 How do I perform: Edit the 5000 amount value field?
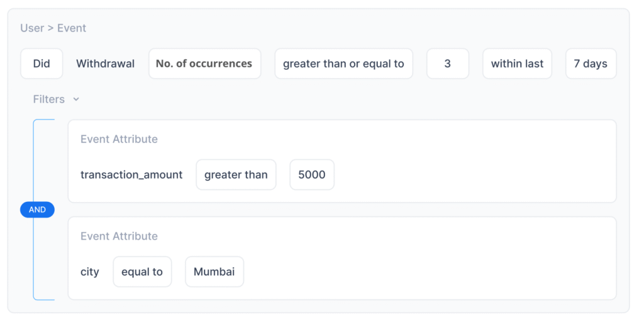(312, 175)
